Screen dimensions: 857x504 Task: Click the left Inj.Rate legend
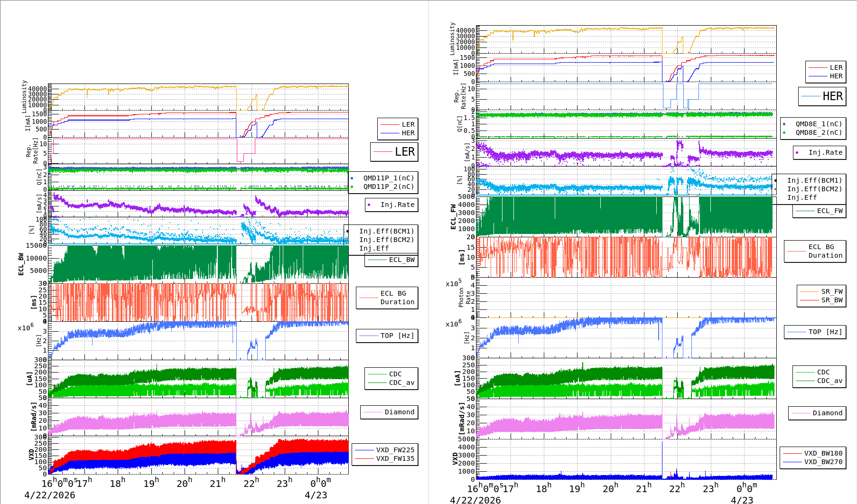(391, 205)
